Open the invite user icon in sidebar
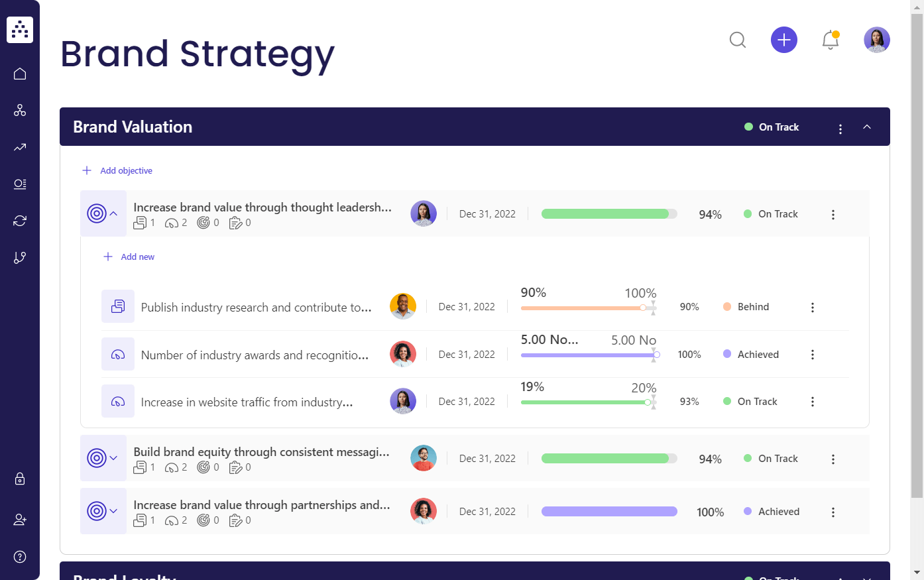The height and width of the screenshot is (580, 924). (x=20, y=519)
